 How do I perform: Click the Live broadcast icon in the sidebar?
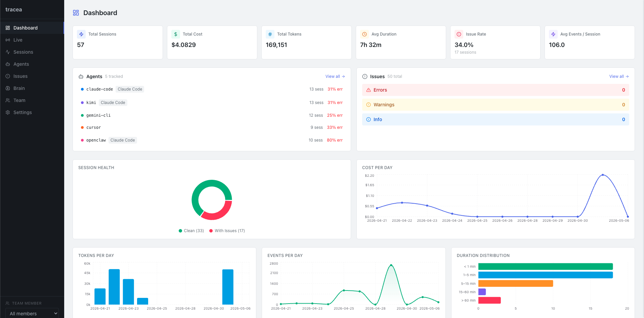point(8,40)
